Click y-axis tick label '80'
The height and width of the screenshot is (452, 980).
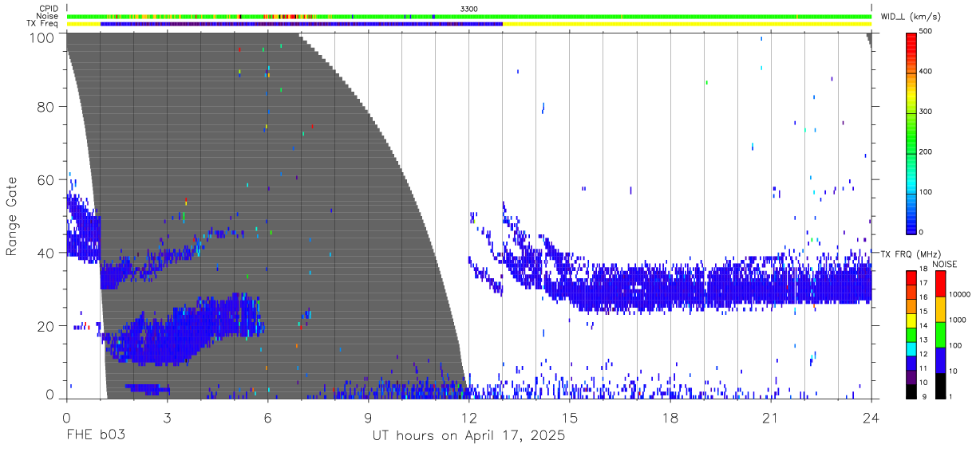(46, 106)
